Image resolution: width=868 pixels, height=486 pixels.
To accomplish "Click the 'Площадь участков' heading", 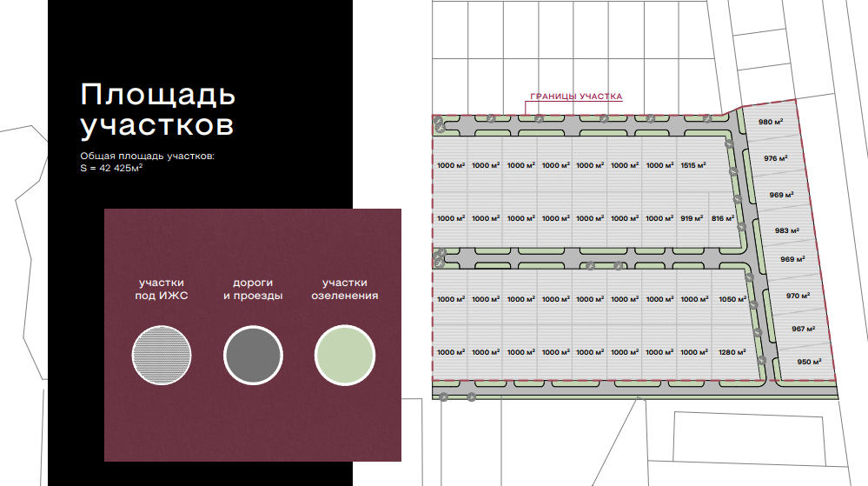I will (x=157, y=109).
